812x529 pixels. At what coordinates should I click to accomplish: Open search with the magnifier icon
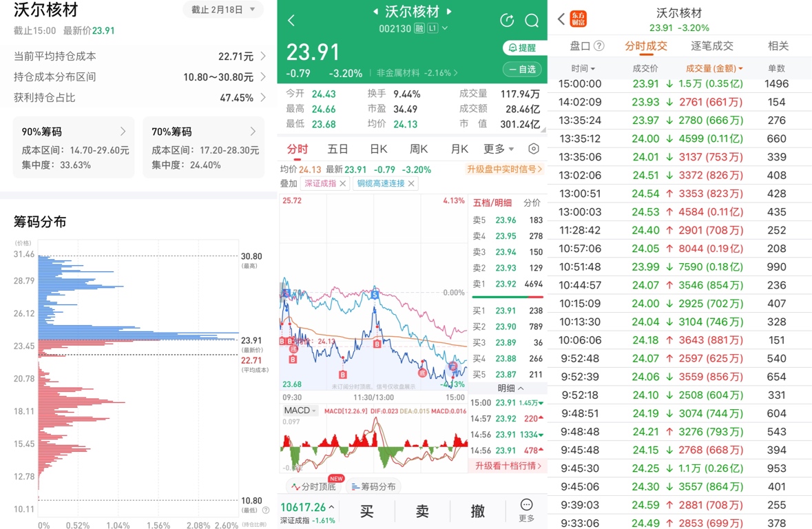(532, 21)
